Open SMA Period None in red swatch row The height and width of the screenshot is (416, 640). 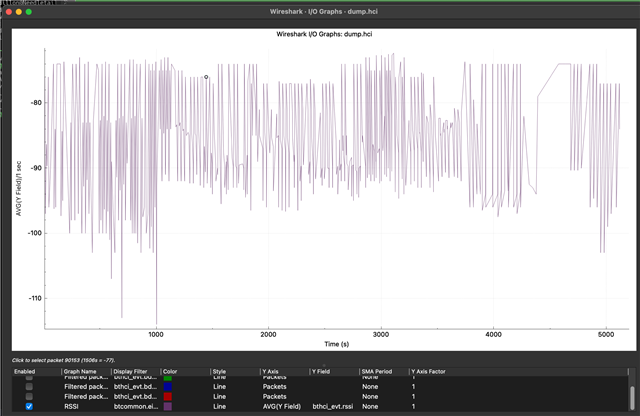(x=370, y=396)
